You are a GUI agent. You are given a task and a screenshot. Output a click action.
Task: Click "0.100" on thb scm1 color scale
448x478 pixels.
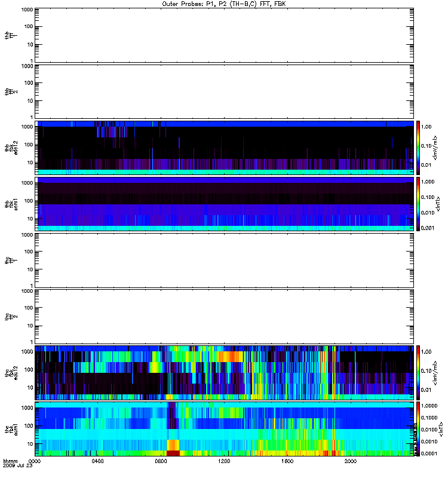click(428, 197)
